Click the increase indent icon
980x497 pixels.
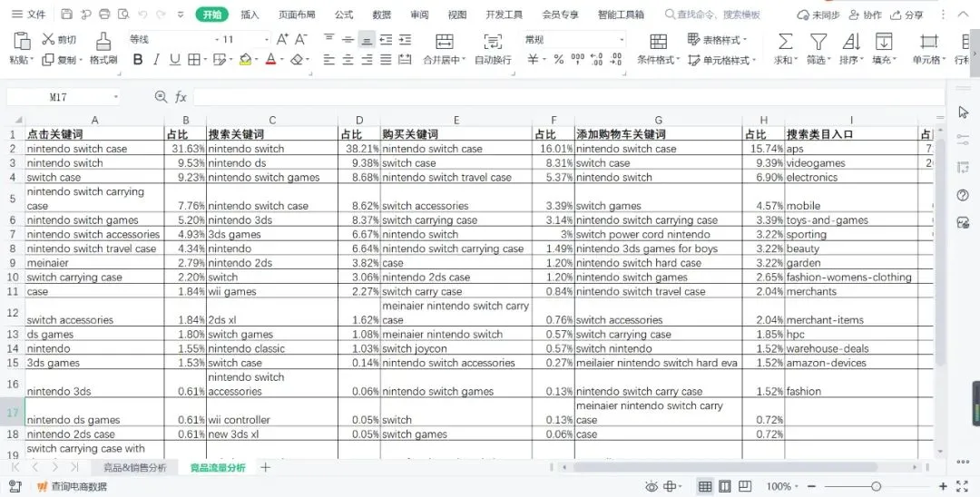(x=405, y=39)
